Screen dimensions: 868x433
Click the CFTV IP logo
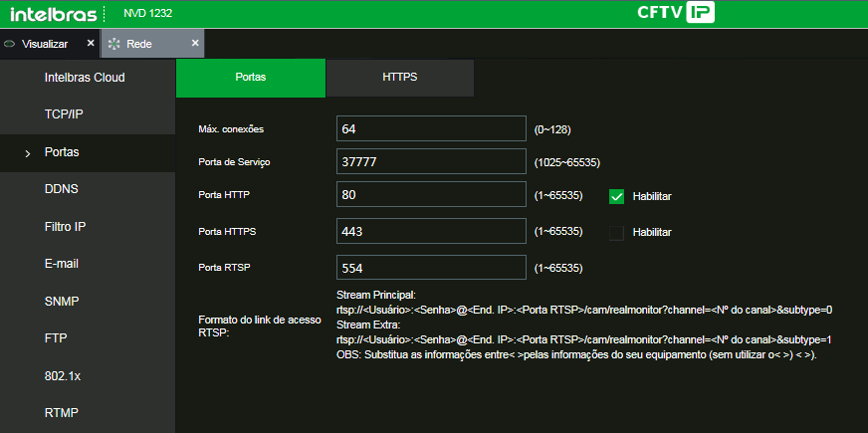coord(676,14)
